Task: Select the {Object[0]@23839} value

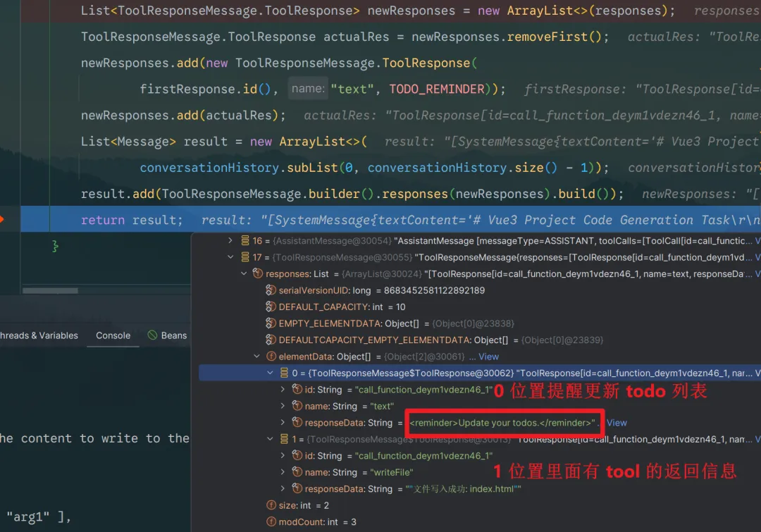Action: (x=562, y=340)
